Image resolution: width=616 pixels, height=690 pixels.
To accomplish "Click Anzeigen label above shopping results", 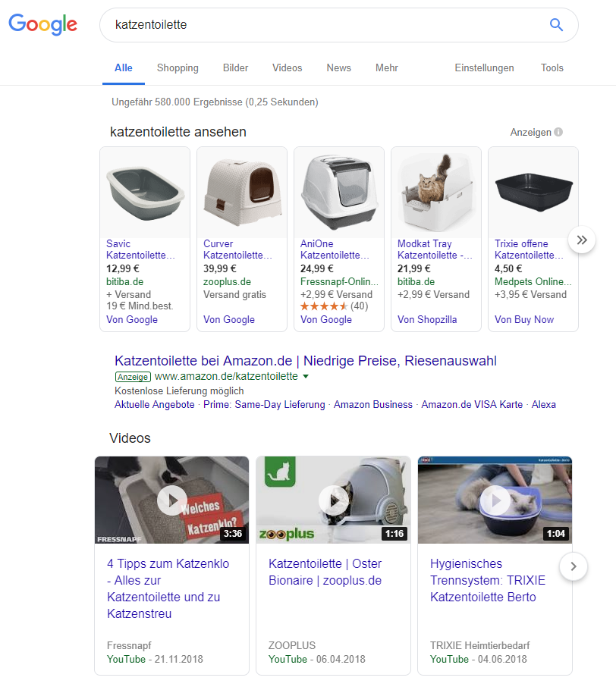I will 530,133.
